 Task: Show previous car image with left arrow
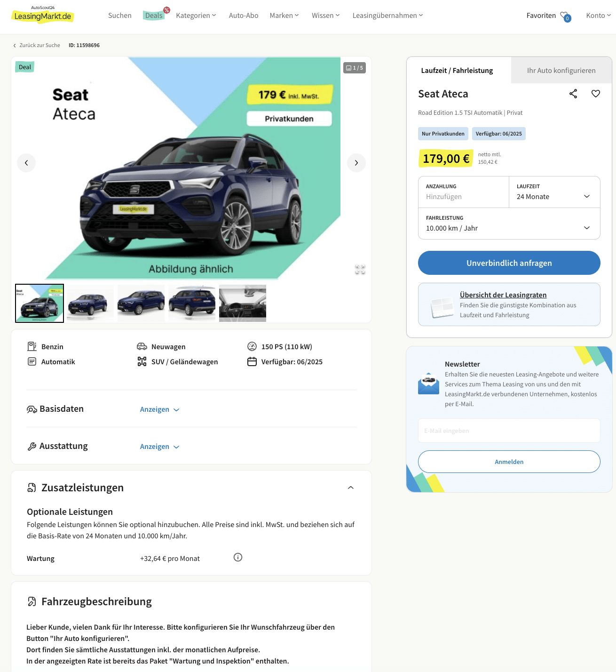coord(26,163)
